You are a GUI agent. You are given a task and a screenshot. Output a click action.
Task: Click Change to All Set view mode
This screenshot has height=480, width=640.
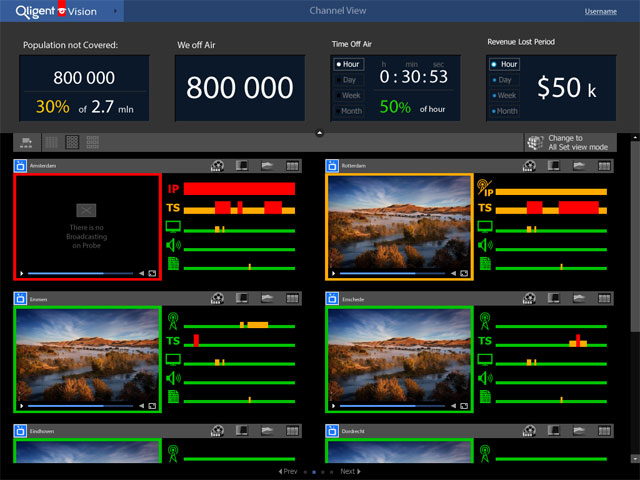click(x=570, y=142)
